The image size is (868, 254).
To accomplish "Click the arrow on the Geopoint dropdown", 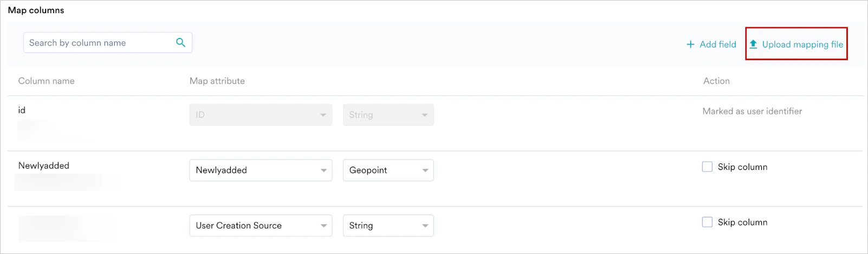I will coord(425,170).
